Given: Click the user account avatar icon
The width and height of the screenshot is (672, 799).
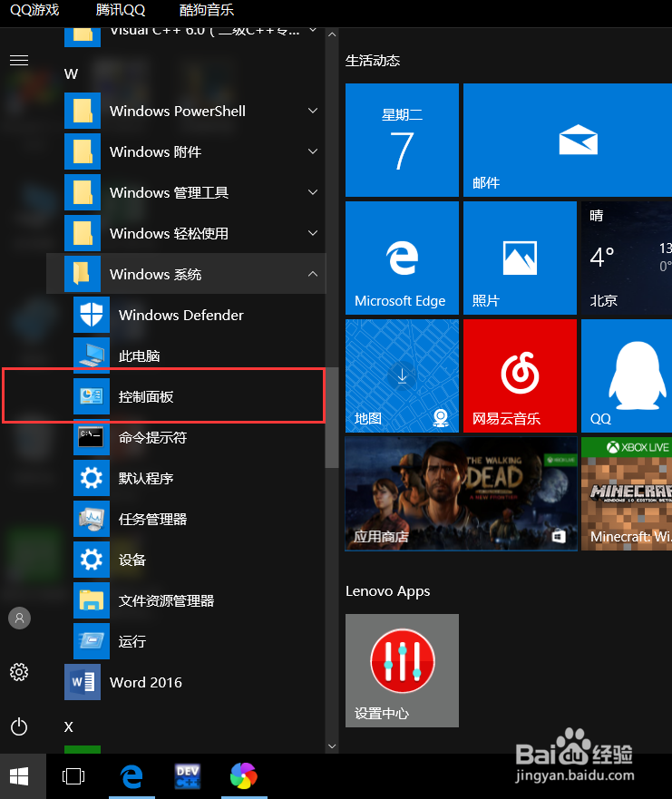Looking at the screenshot, I should tap(19, 619).
